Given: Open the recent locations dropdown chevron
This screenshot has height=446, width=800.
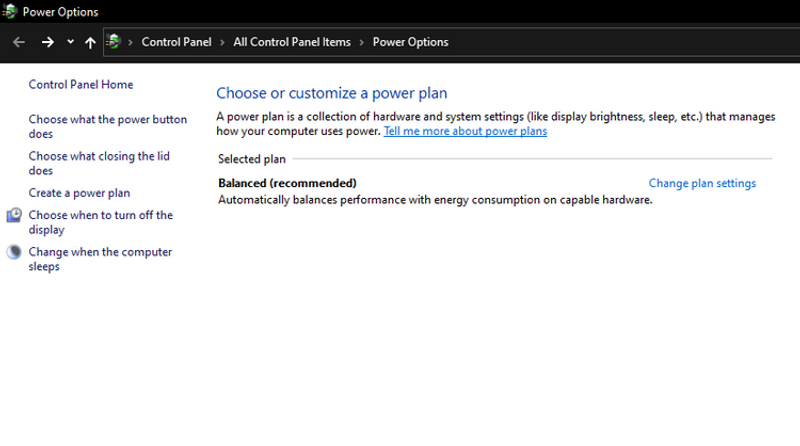Looking at the screenshot, I should coord(70,42).
